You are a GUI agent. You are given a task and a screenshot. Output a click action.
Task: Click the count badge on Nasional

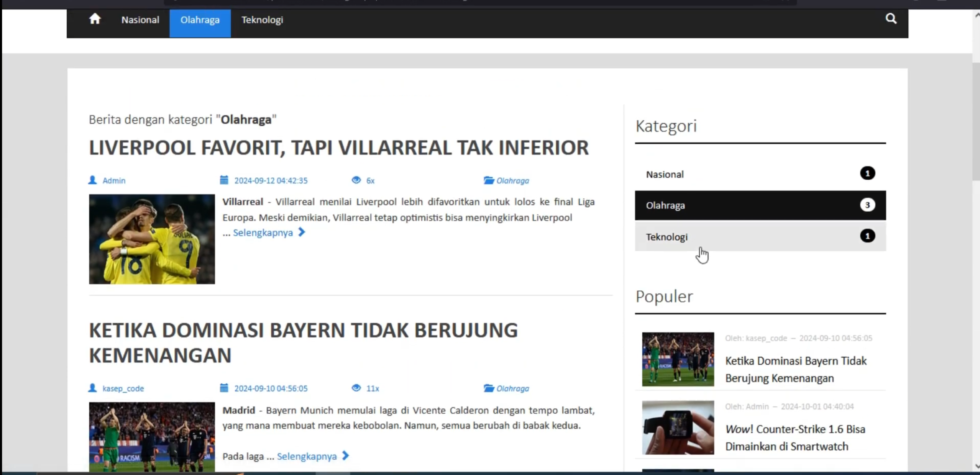(867, 173)
